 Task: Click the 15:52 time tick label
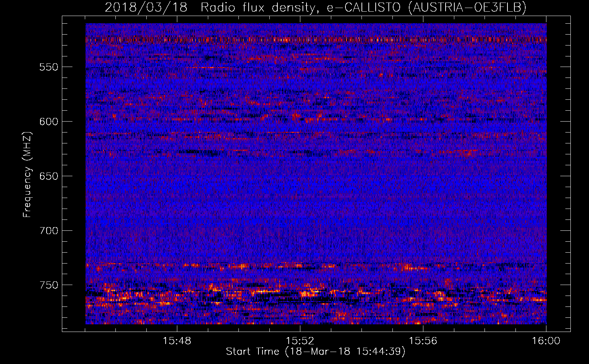click(x=300, y=341)
